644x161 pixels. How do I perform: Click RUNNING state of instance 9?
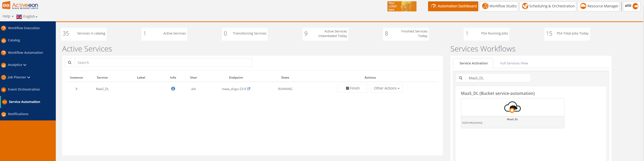pyautogui.click(x=285, y=89)
